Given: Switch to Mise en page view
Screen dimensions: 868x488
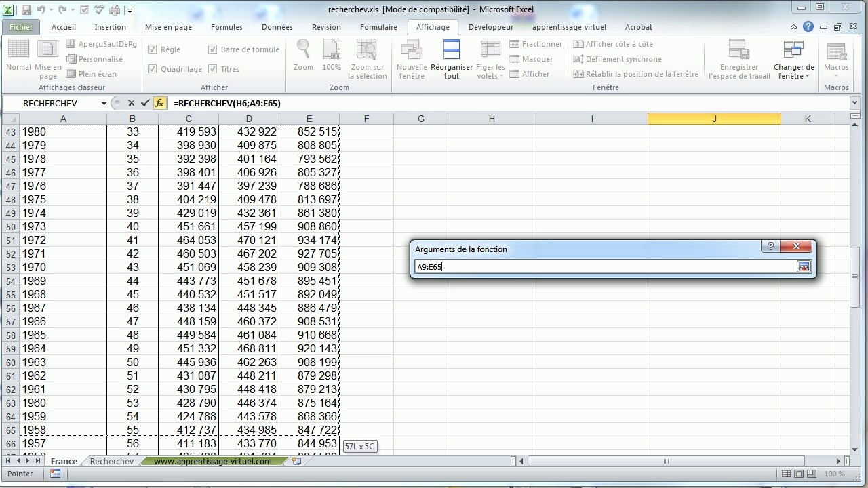Looking at the screenshot, I should pos(47,60).
